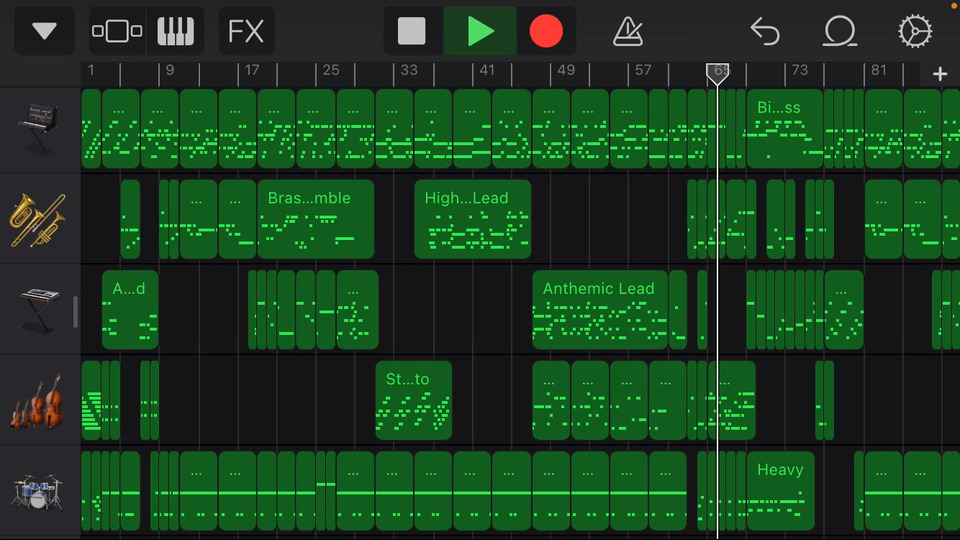Tap bar 81 on the ruler

click(878, 70)
